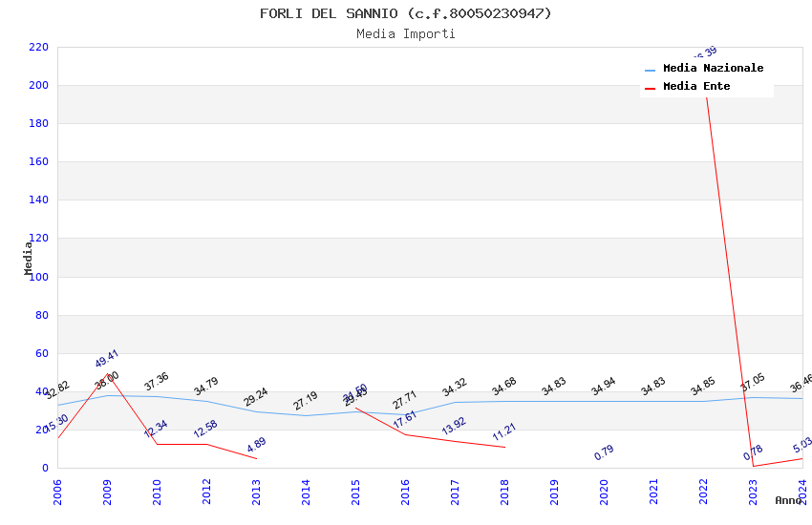Click the 34.85 data label
This screenshot has width=812, height=525.
(703, 386)
